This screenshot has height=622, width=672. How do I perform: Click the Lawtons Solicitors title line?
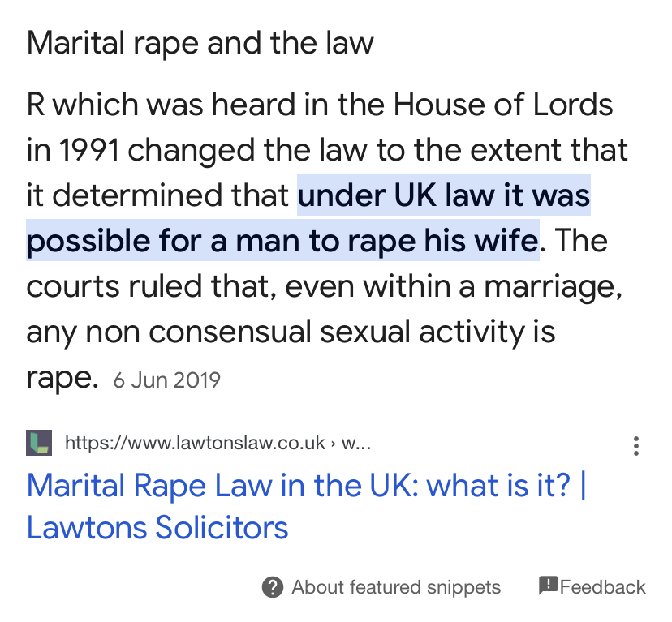[x=157, y=527]
